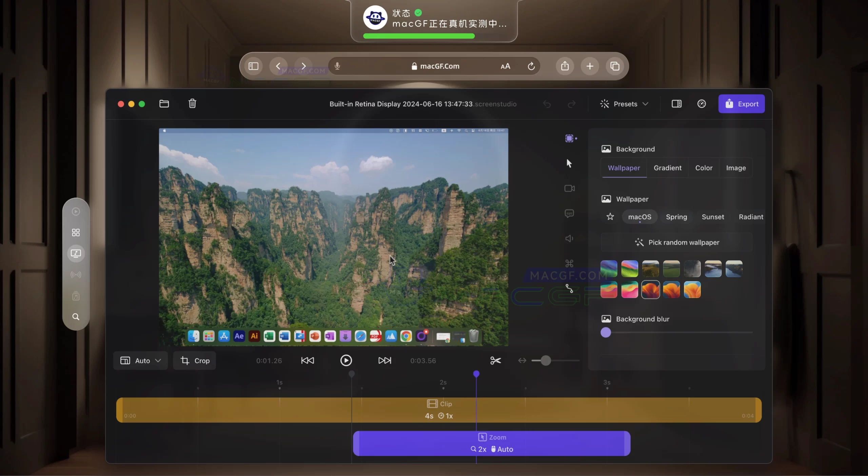868x476 pixels.
Task: Select the Sunset wallpaper category
Action: click(712, 217)
